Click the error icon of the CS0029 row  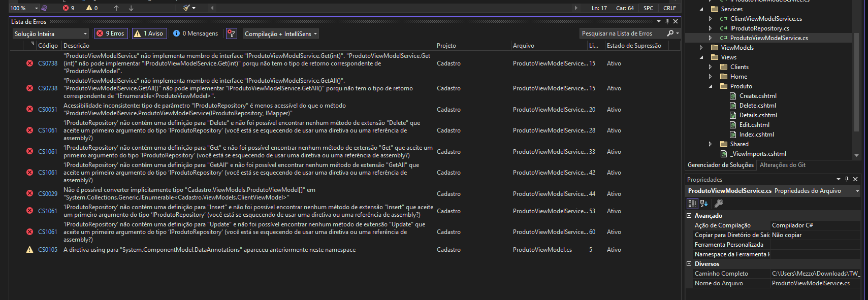pos(29,193)
